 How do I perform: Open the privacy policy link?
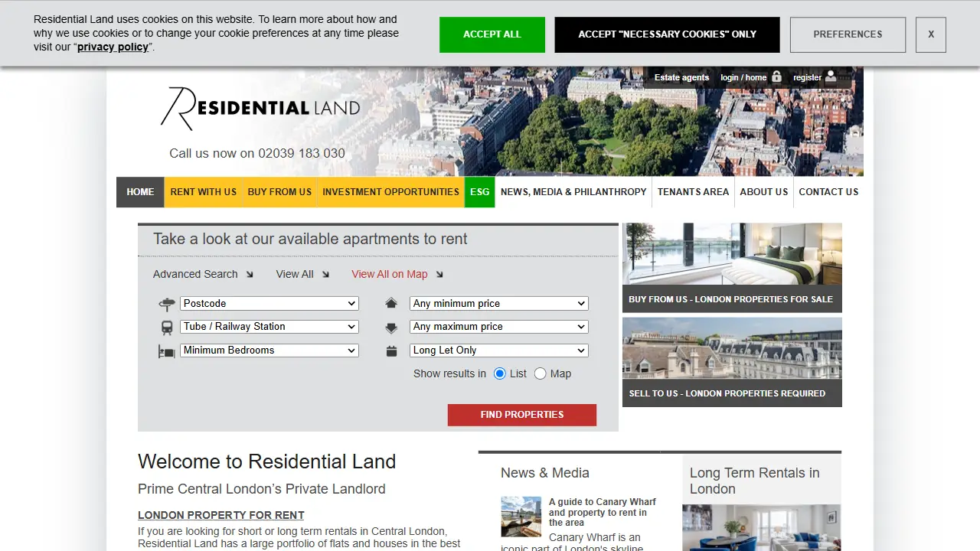[113, 47]
